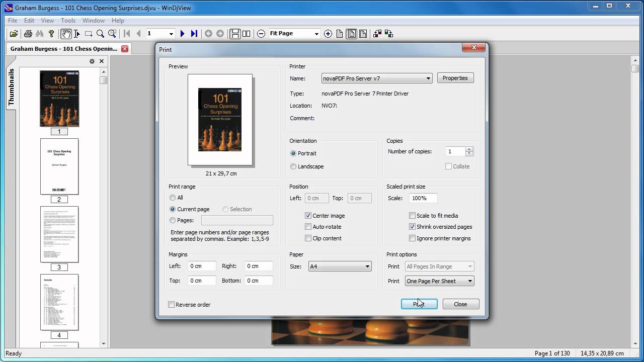Open the thumbnails panel settings gear
The height and width of the screenshot is (362, 644).
[x=92, y=61]
